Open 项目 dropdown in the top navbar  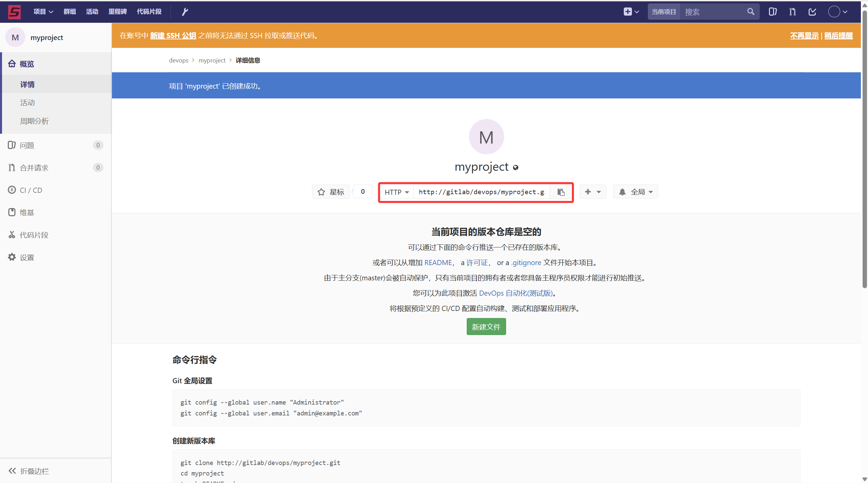43,12
